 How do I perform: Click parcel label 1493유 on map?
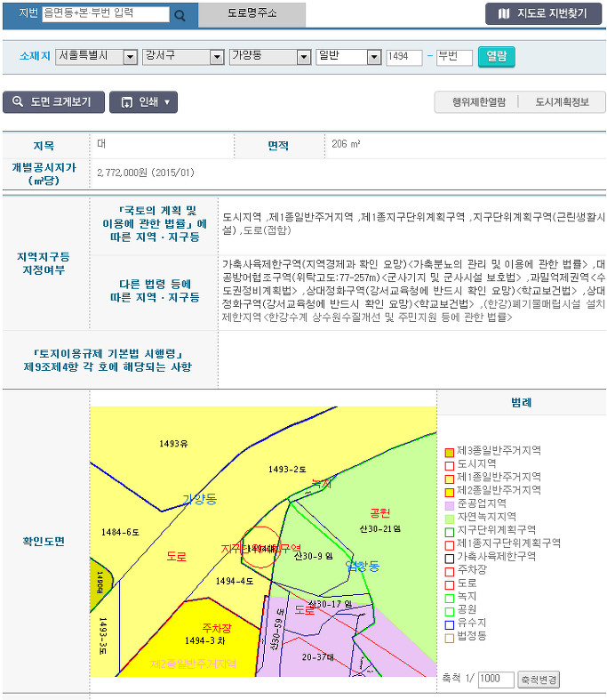[173, 443]
